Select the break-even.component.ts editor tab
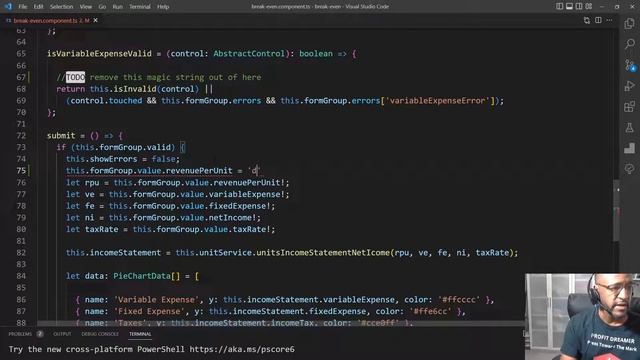This screenshot has width=640, height=360. click(x=51, y=20)
